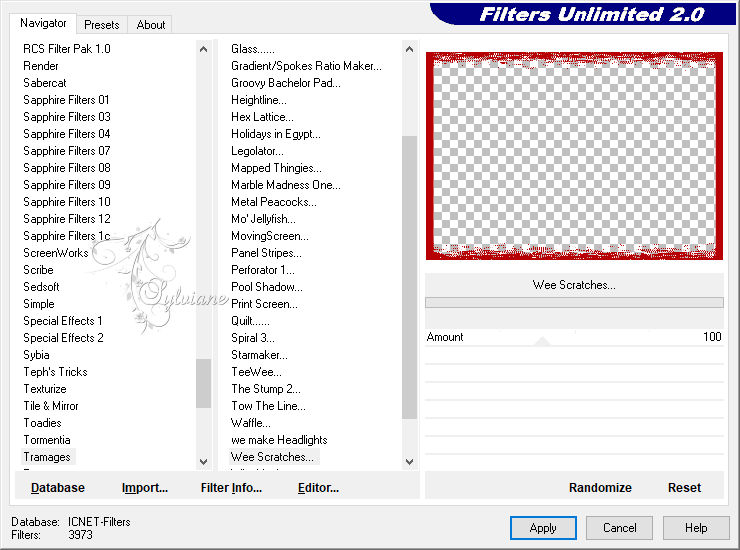The image size is (740, 550).
Task: Select Sapphire Filters 01
Action: tap(66, 100)
